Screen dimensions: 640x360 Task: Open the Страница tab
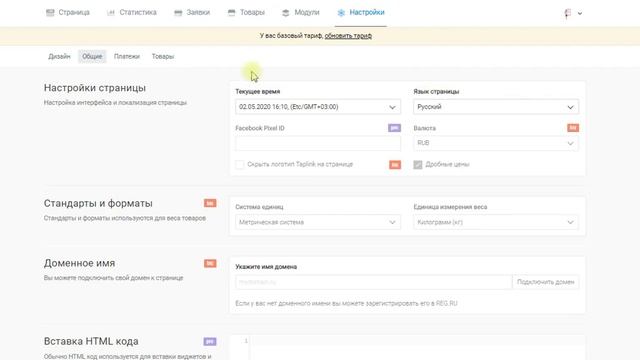tap(68, 13)
